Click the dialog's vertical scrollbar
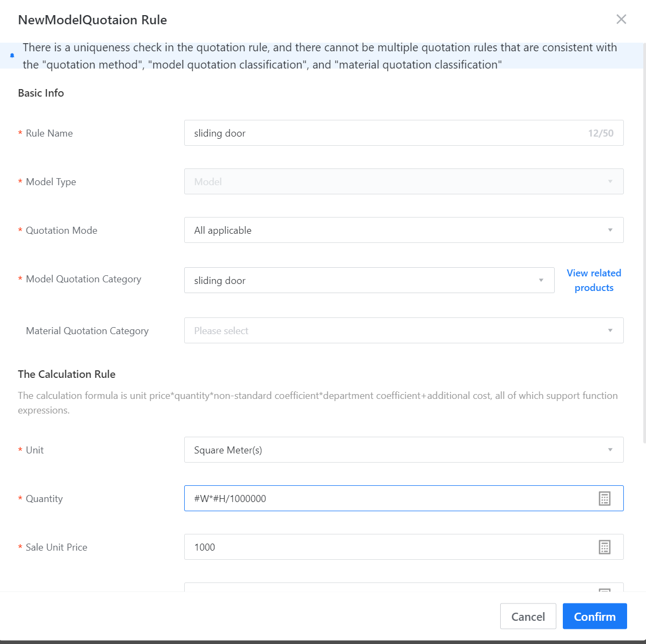Image resolution: width=646 pixels, height=644 pixels. click(x=644, y=243)
